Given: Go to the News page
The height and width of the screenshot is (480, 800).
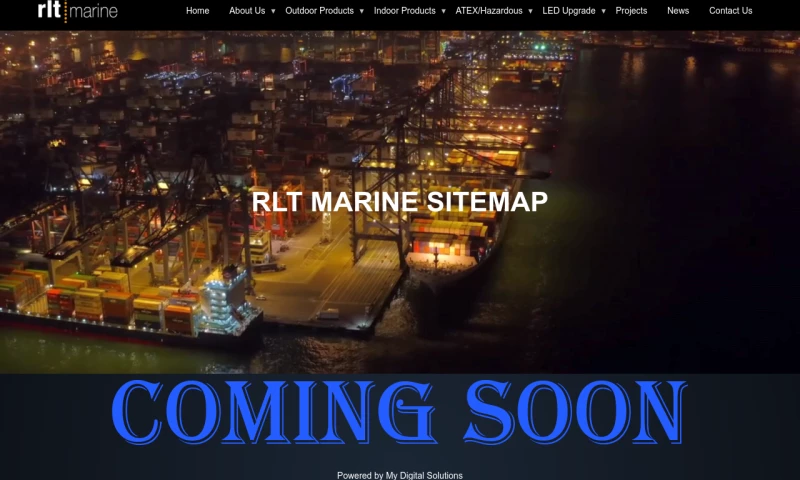Looking at the screenshot, I should (678, 11).
